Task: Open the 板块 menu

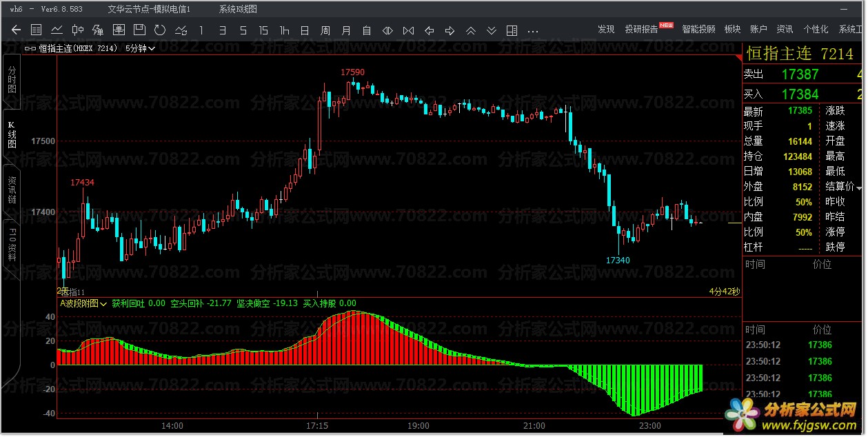Action: pyautogui.click(x=732, y=29)
